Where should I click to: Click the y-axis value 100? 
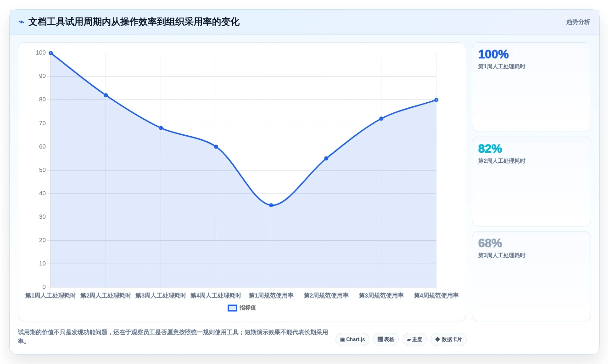pyautogui.click(x=41, y=53)
